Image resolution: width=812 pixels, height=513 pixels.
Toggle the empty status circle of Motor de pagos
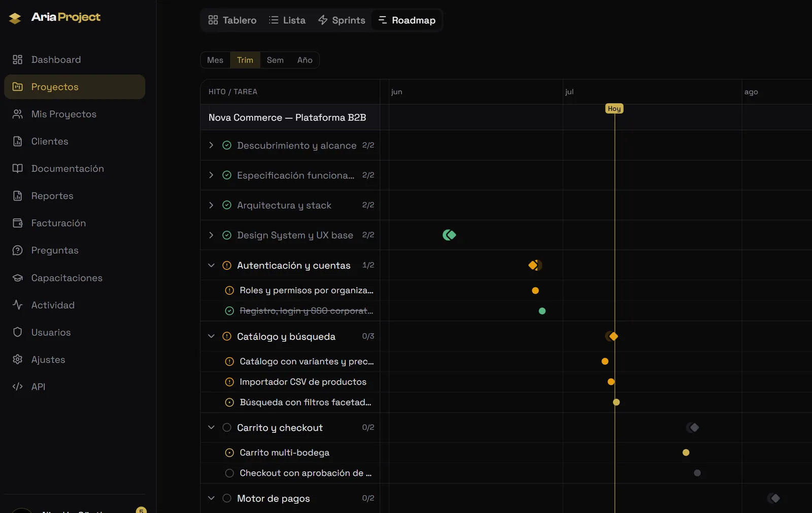(x=227, y=498)
